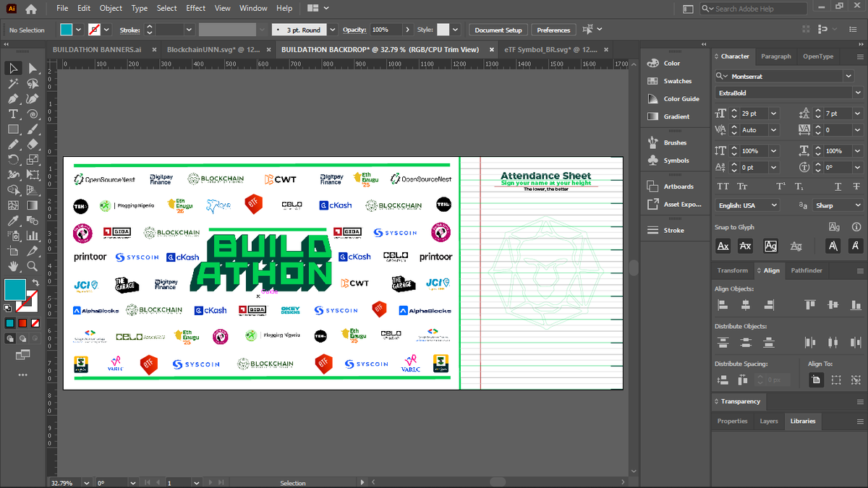Toggle Small Caps text style
This screenshot has width=868, height=488.
pyautogui.click(x=743, y=187)
